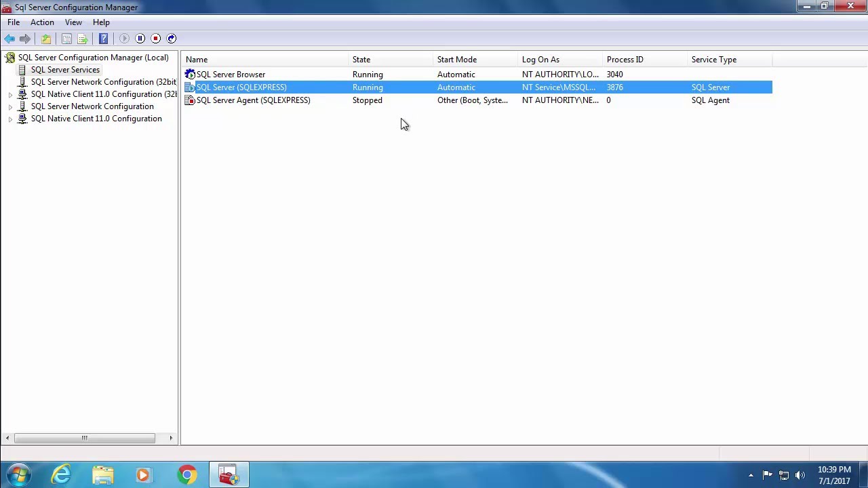Select the bottom SQL Native Client 11.0 Configuration item
Screen dimensions: 868x488
pos(96,119)
